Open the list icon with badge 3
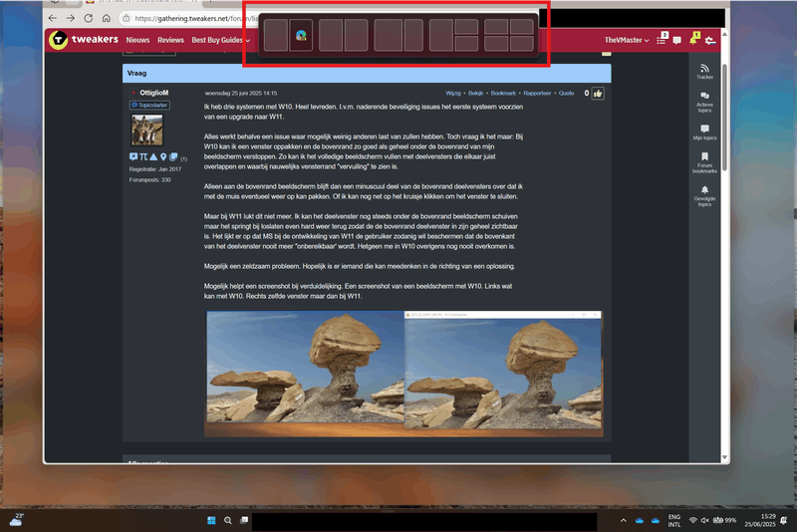This screenshot has width=797, height=532. click(x=662, y=39)
